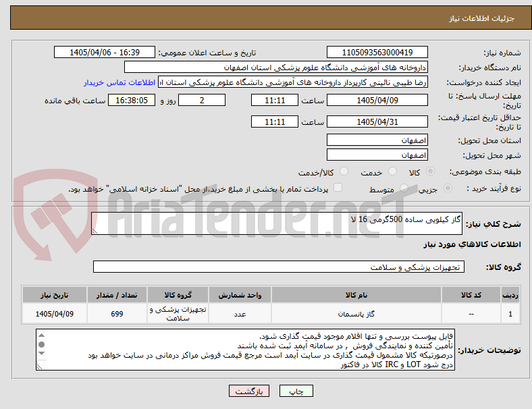Choose the جزیی purchase type radio
Screen dimensions: 532x409
(448, 188)
